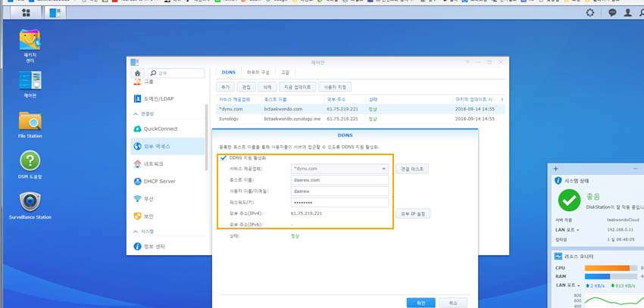The height and width of the screenshot is (308, 644).
Task: Open DSM Help desktop icon
Action: point(30,163)
